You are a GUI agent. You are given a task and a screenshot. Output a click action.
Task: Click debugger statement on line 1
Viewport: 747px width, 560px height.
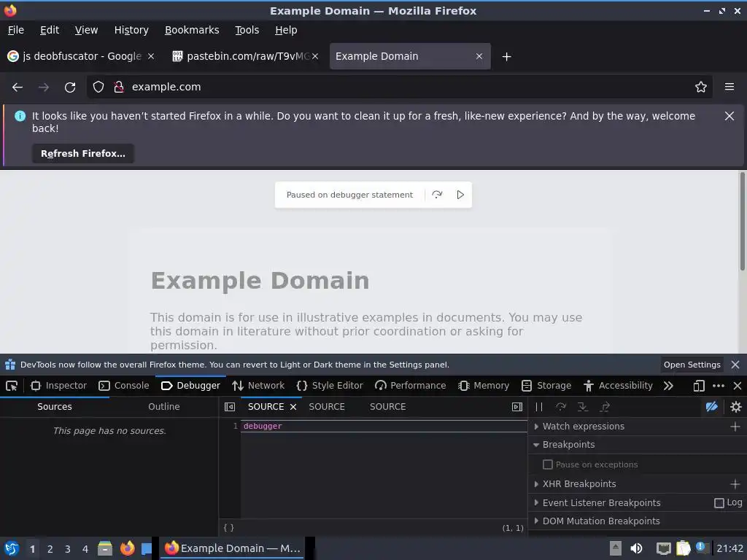click(263, 426)
